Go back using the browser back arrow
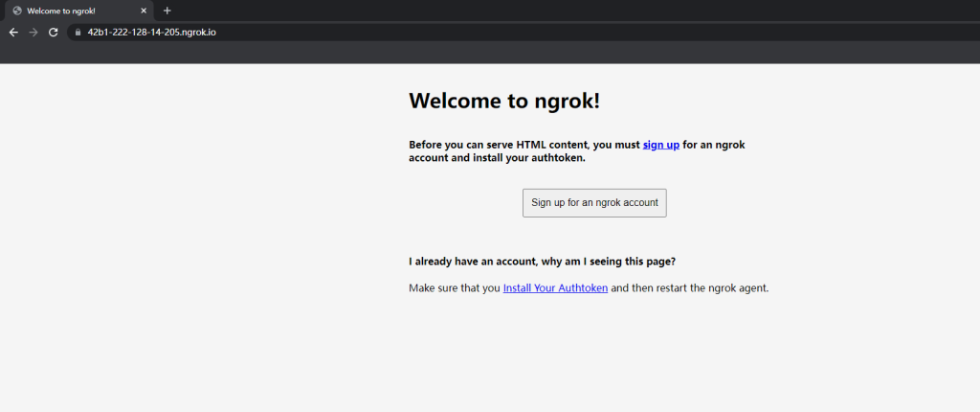Screen dimensions: 980x412 tap(13, 32)
